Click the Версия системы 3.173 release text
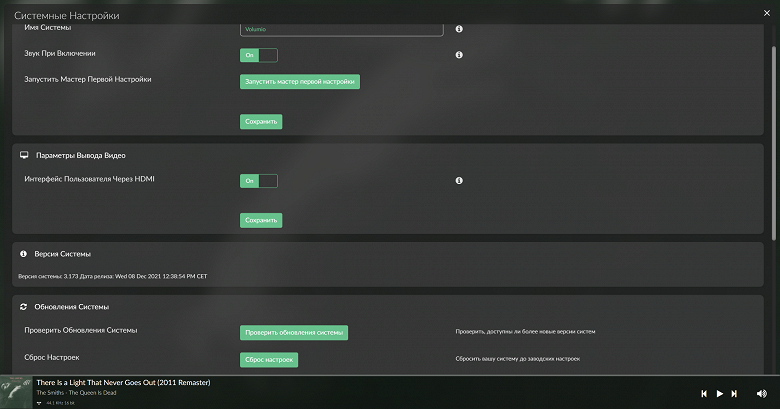 click(112, 276)
